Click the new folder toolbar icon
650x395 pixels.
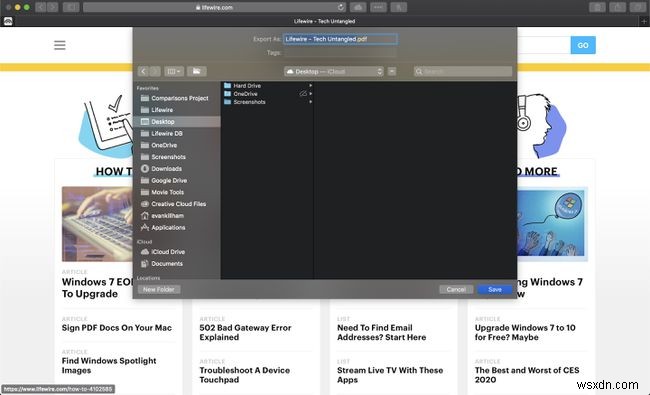[x=196, y=71]
